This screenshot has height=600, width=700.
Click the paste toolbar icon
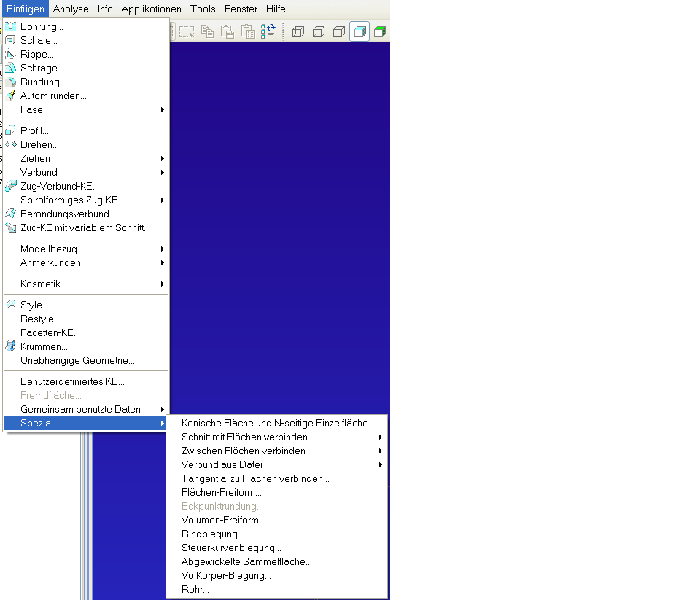227,31
